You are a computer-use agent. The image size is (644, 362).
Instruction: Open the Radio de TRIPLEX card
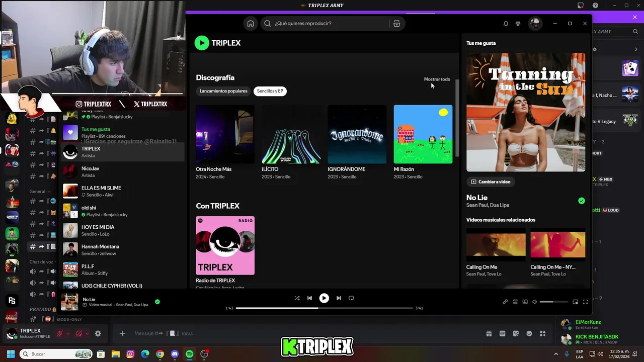[x=225, y=245]
